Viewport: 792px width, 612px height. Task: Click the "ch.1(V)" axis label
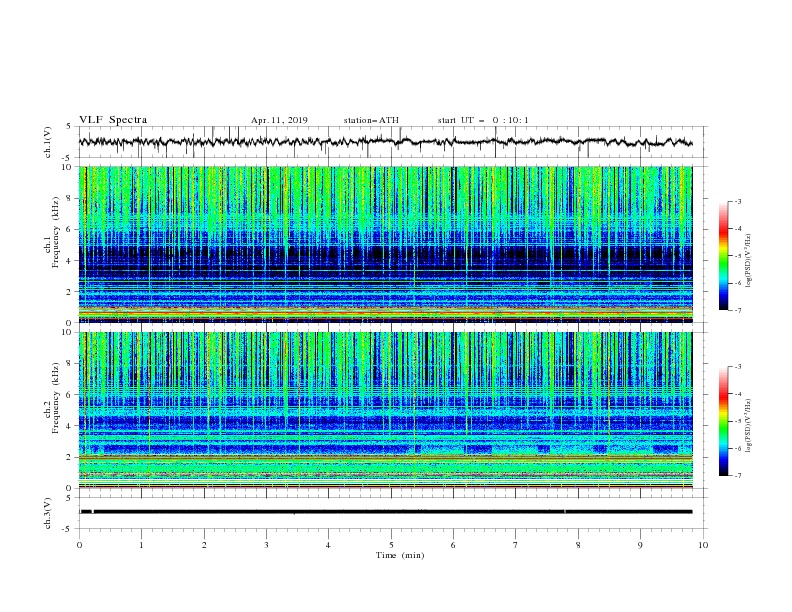coord(48,142)
